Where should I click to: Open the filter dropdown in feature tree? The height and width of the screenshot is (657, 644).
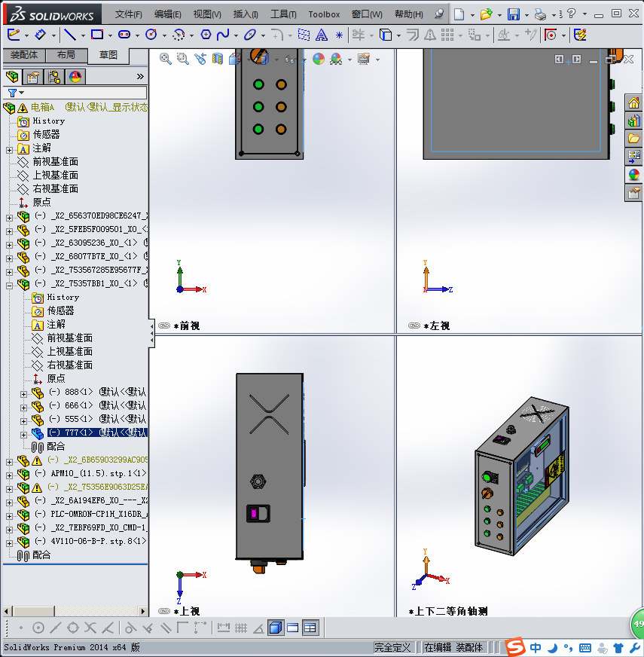(21, 93)
